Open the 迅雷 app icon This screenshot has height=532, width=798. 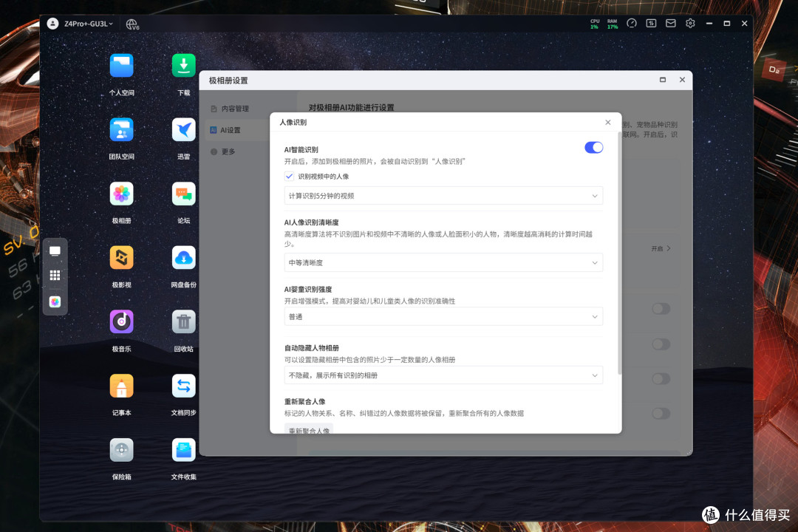184,130
